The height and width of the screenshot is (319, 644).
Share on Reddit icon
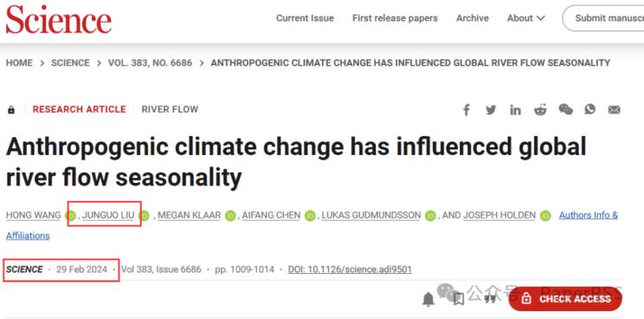coord(540,110)
